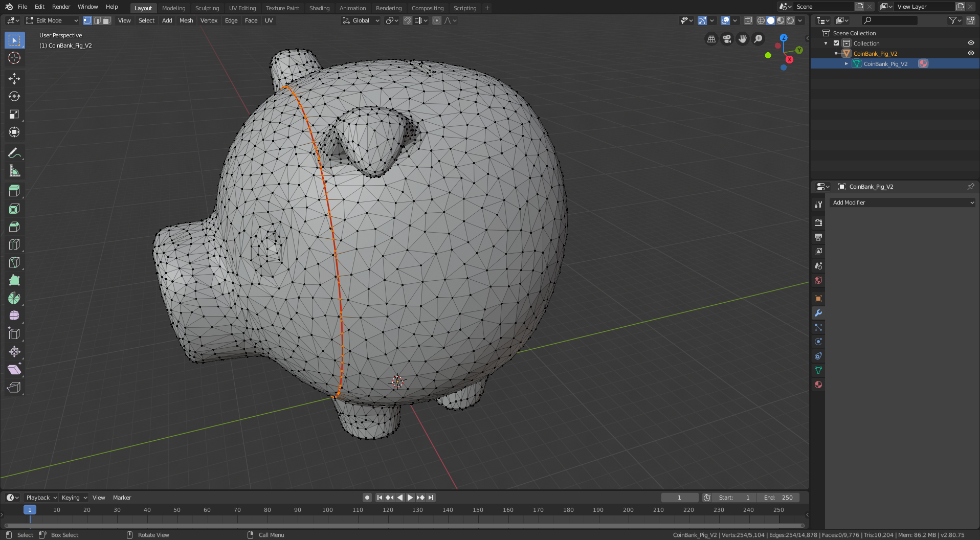The height and width of the screenshot is (540, 980).
Task: Expand the CoinBank_Pig_V2 mesh data item
Action: click(x=847, y=64)
